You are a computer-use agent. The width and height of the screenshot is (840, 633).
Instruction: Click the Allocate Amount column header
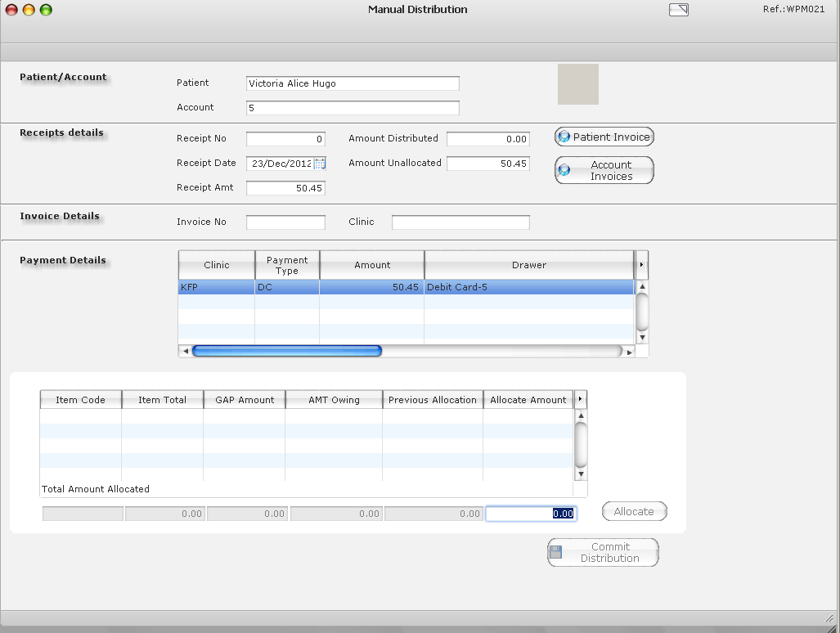(x=528, y=400)
